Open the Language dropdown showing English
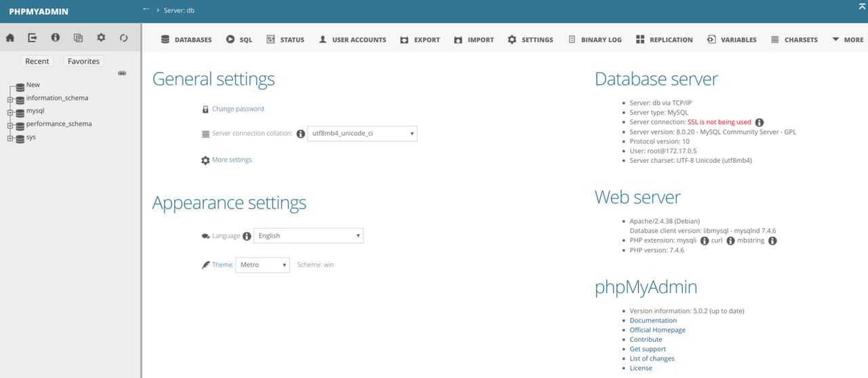 click(x=309, y=235)
